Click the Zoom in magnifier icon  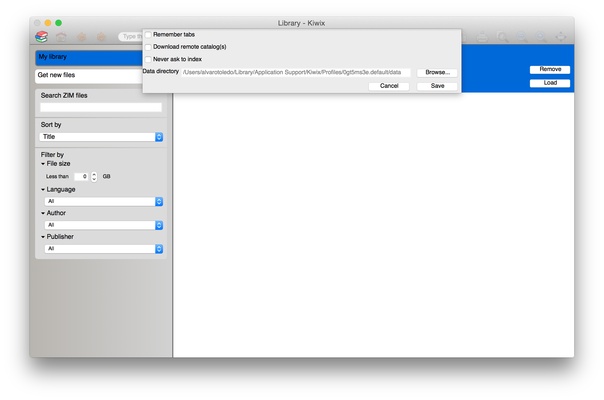541,37
